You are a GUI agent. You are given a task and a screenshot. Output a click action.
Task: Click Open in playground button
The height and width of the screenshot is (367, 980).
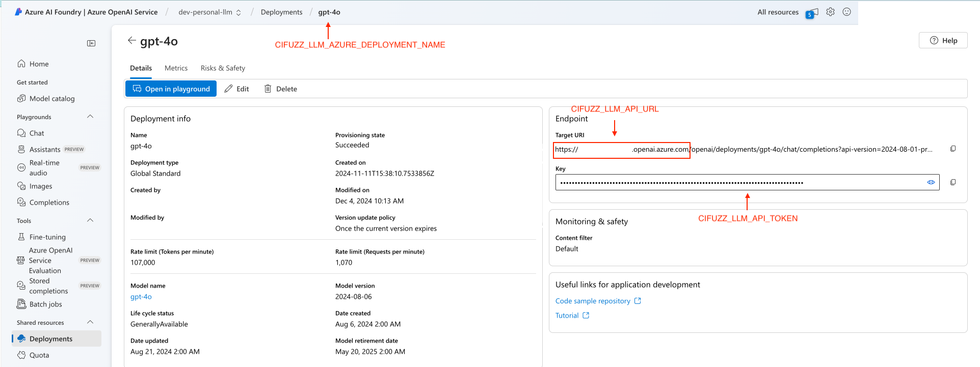171,89
